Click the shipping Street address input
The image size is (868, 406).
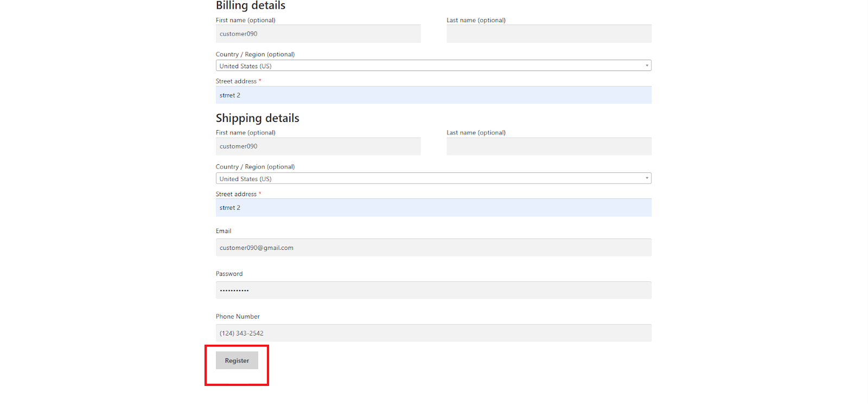[433, 208]
